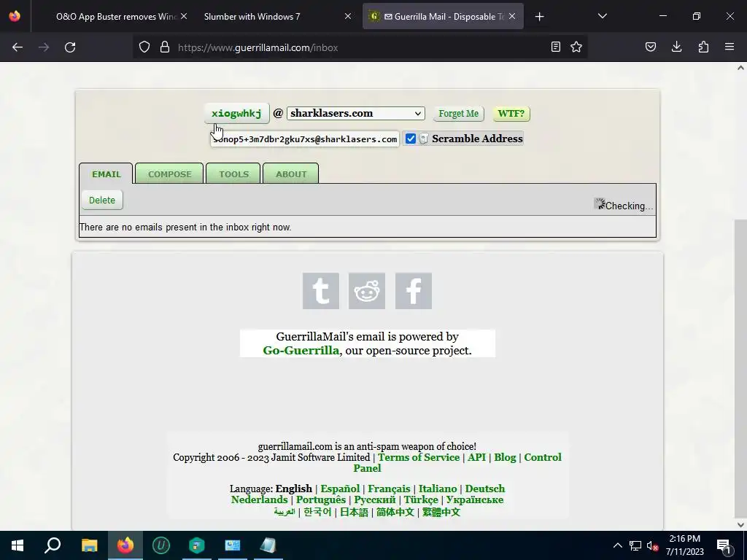Open sharklasers.com domain dropdown
The width and height of the screenshot is (747, 560).
pos(355,113)
